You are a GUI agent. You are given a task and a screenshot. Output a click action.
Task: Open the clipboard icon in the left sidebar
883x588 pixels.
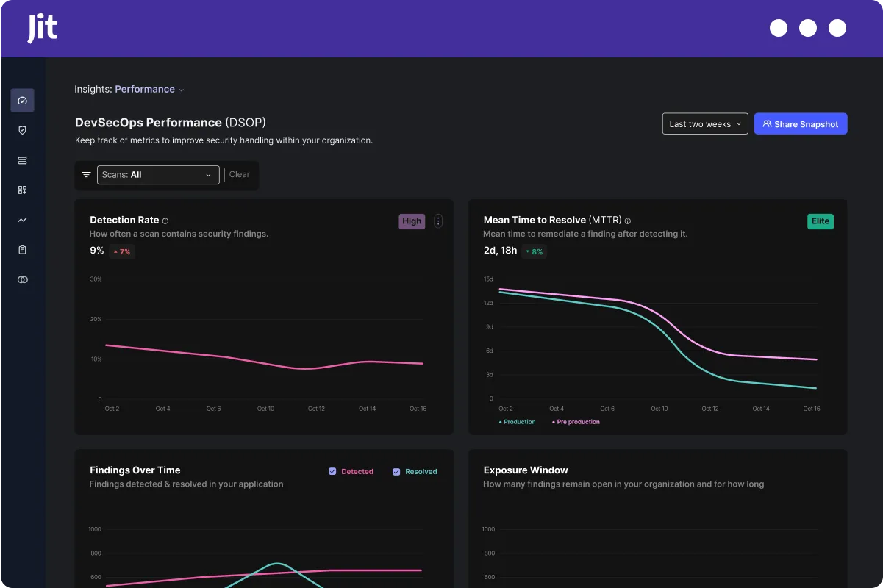[22, 249]
